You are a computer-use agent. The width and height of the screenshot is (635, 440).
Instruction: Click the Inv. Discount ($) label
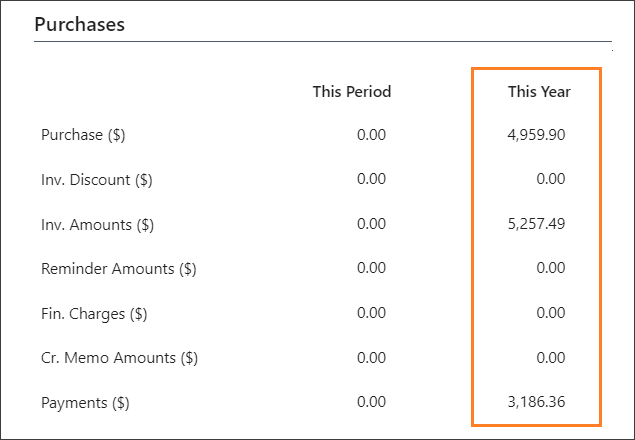tap(96, 179)
